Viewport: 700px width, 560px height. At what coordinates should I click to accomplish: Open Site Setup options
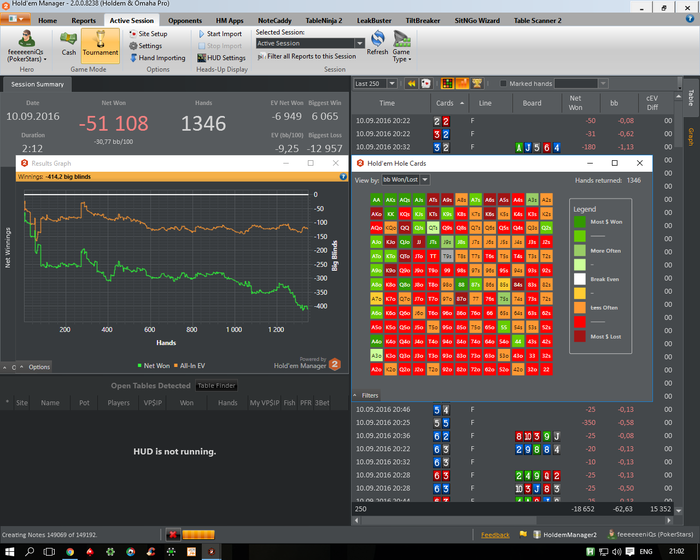pos(148,33)
